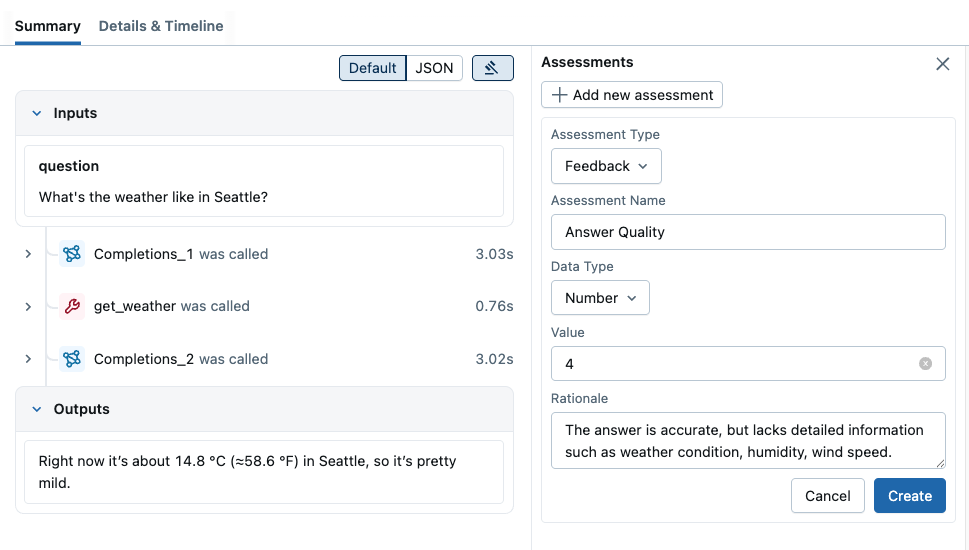Click the get_weather wrench tool icon

[72, 306]
